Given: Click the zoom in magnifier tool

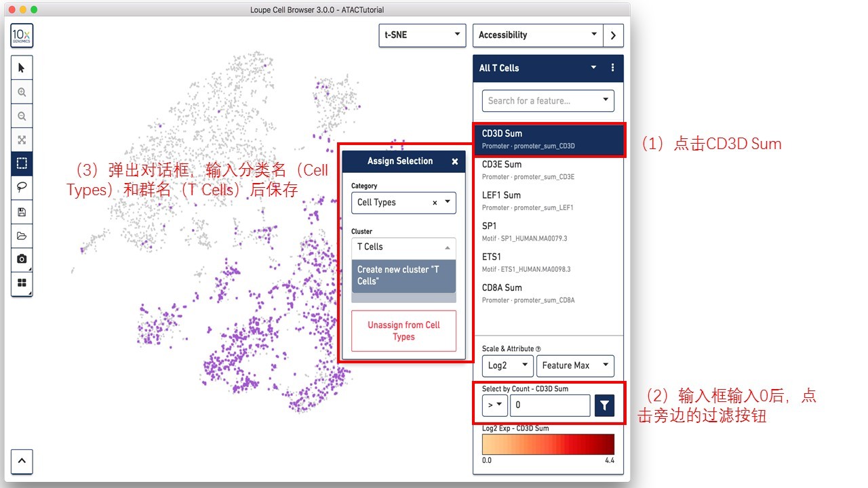Looking at the screenshot, I should coord(22,92).
